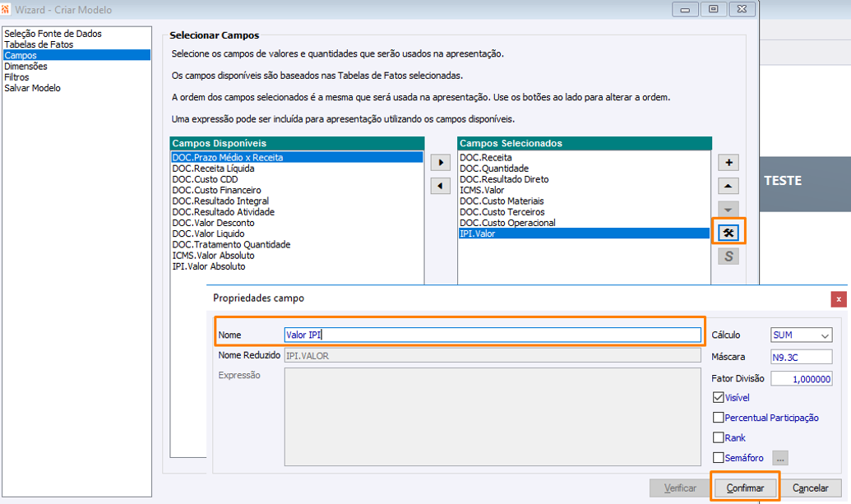Close the Propriedades campo panel
The height and width of the screenshot is (504, 851).
[839, 299]
